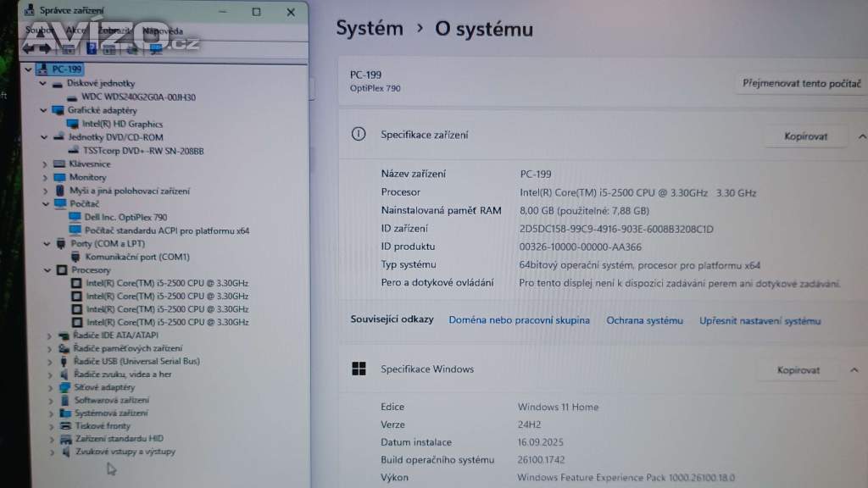The height and width of the screenshot is (488, 868).
Task: Collapse the Diskové jednotky branch
Action: 42,84
